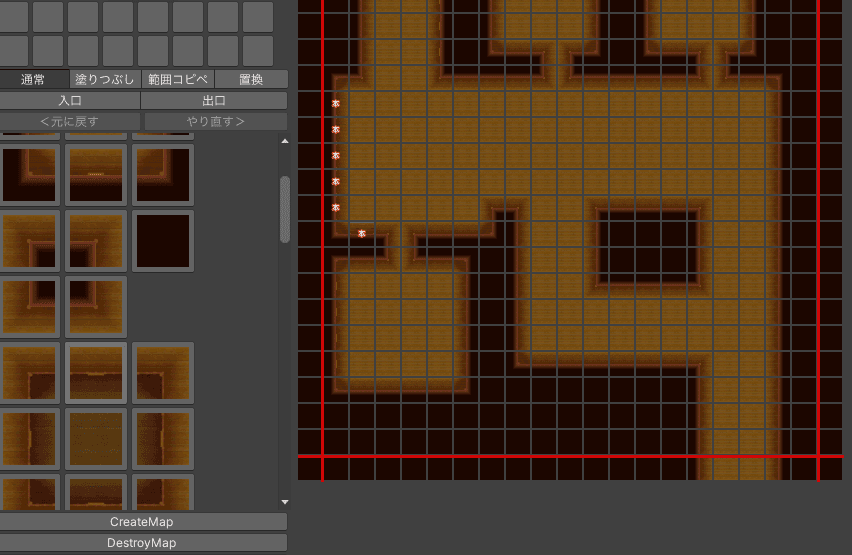Activate 範囲コピペ range copy-paste mode
The image size is (852, 555).
[178, 79]
